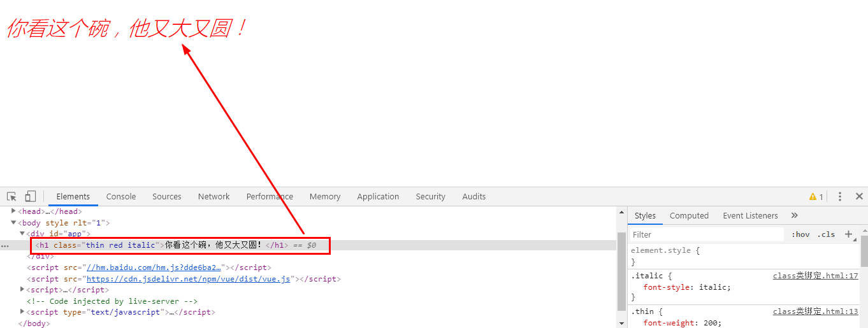This screenshot has width=868, height=328.
Task: Select the closing /body row
Action: pos(34,324)
